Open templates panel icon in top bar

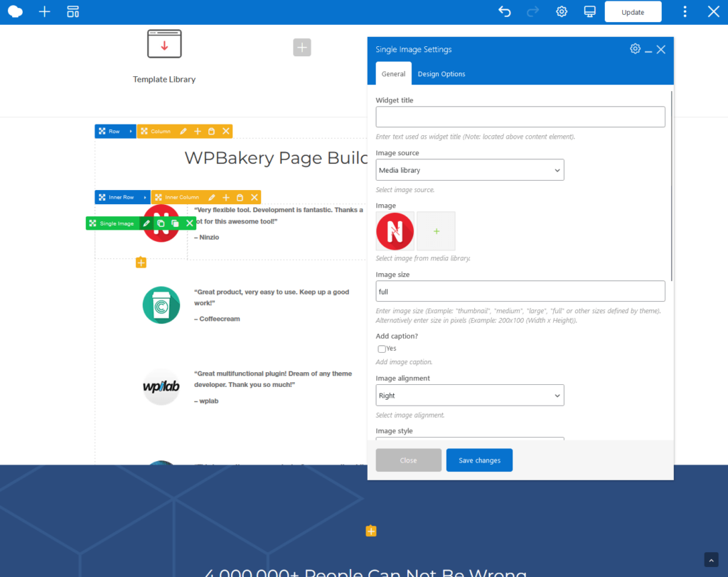[x=73, y=11]
